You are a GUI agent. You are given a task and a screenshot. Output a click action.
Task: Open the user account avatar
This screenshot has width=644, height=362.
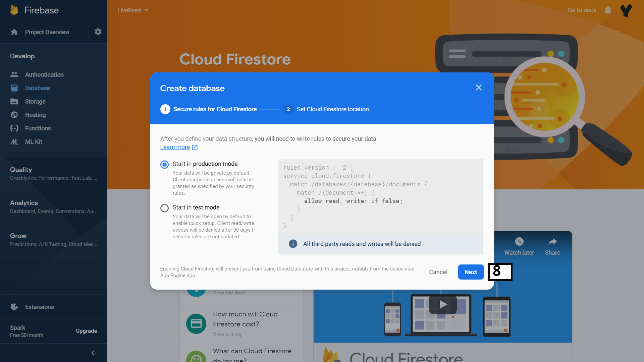pyautogui.click(x=626, y=10)
